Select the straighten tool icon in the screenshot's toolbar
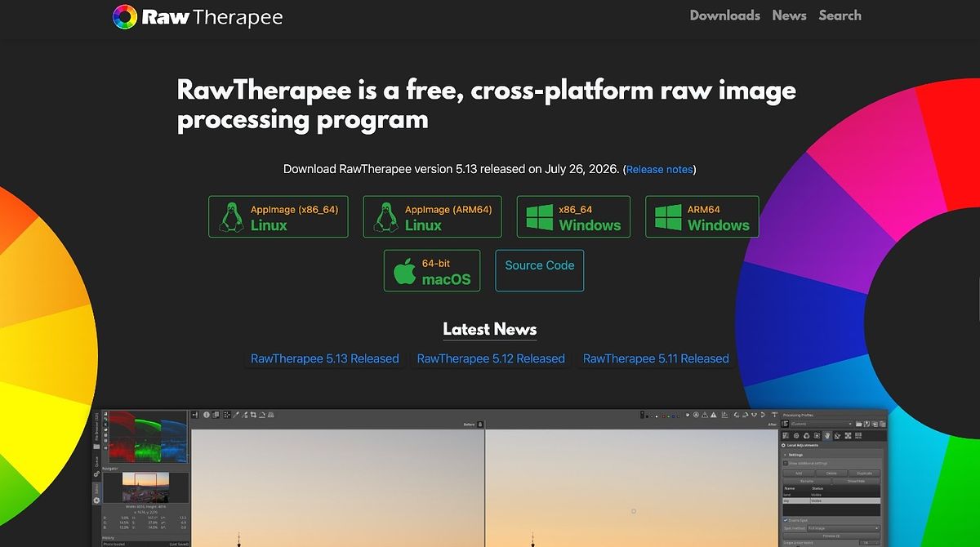The image size is (980, 547). pos(262,415)
